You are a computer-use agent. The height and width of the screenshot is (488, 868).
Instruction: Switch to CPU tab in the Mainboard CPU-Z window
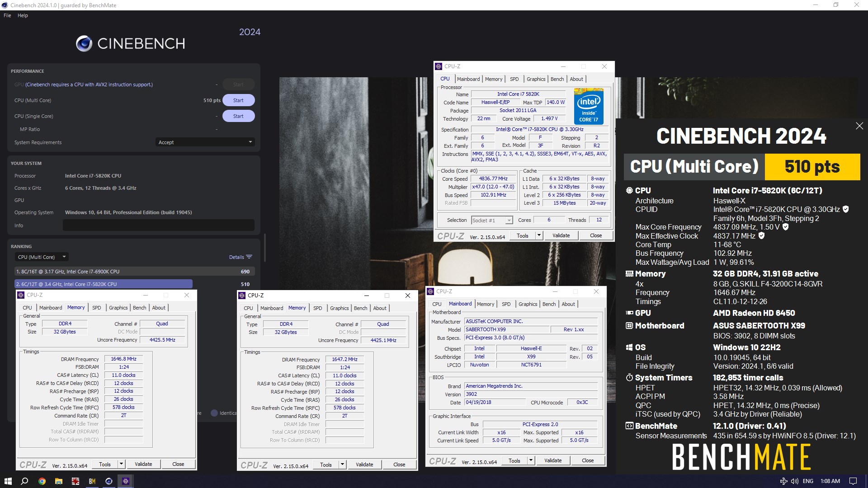437,304
